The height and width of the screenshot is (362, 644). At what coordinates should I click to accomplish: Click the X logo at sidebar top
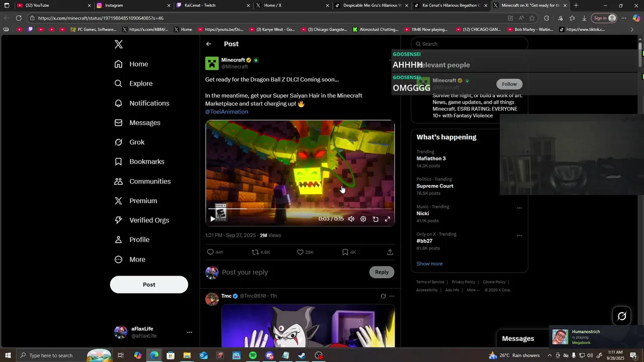click(x=119, y=44)
